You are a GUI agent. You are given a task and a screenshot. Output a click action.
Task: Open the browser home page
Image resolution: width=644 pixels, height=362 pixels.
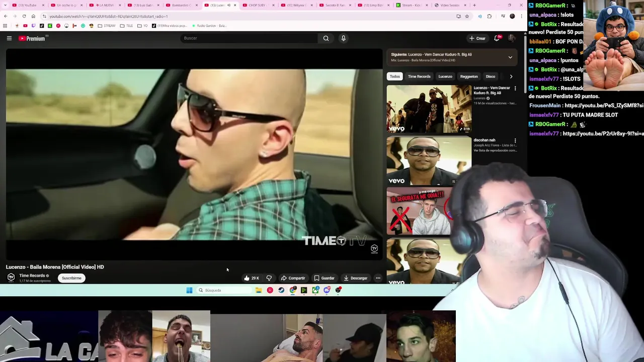33,16
